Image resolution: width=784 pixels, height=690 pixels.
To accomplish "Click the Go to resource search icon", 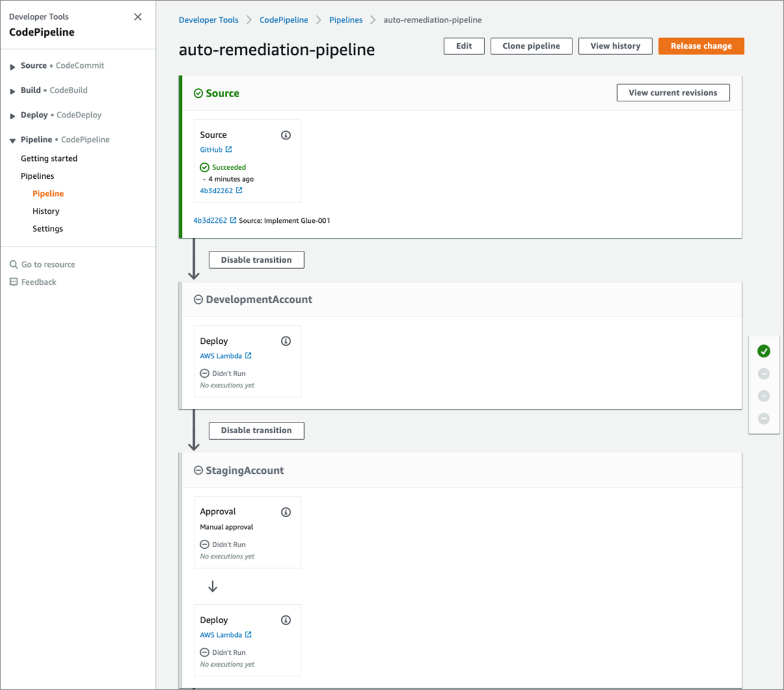I will [14, 265].
